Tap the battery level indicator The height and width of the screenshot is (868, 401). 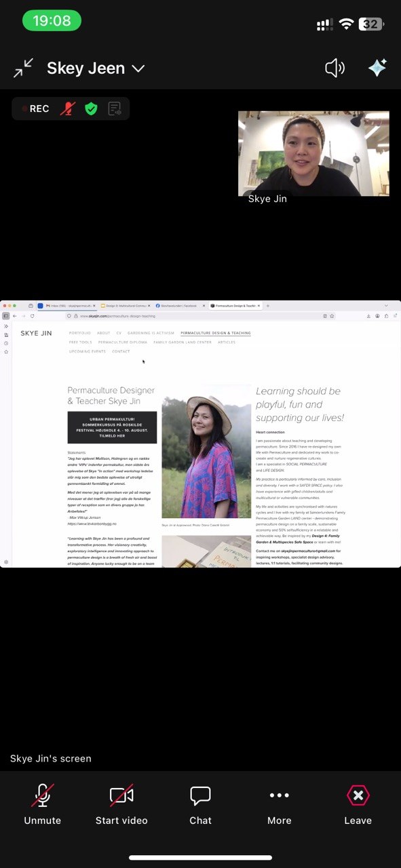[370, 24]
